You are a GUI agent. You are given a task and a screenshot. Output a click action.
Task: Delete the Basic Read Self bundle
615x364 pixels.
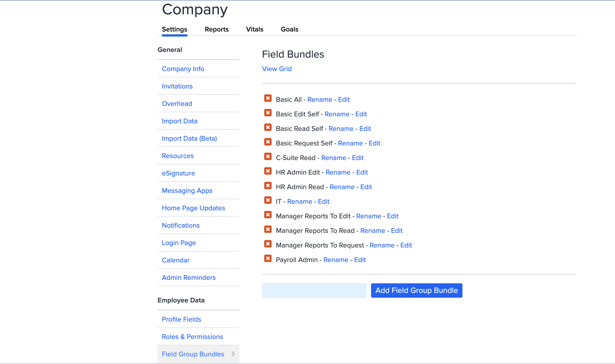click(x=268, y=127)
